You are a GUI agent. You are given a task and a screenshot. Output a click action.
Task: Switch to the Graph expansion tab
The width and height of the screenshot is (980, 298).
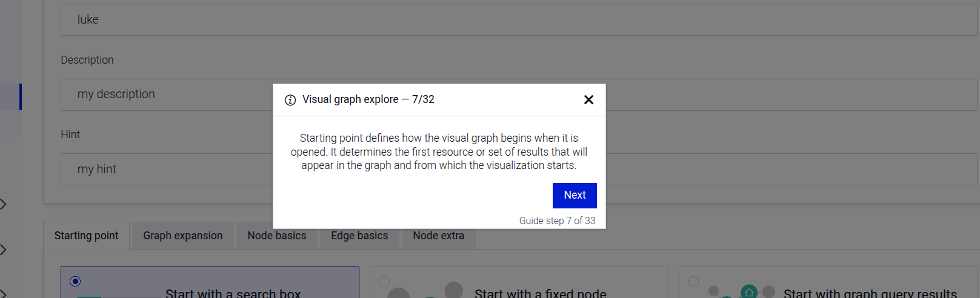pyautogui.click(x=182, y=236)
